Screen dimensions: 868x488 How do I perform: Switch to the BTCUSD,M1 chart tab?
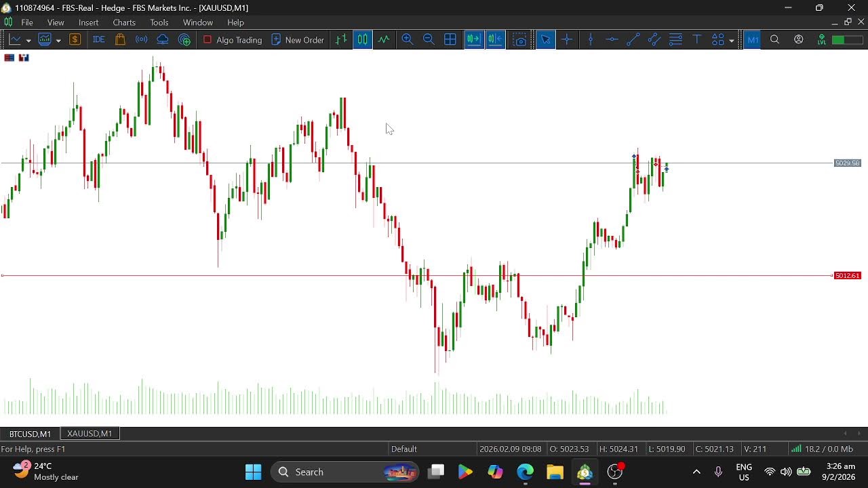30,434
